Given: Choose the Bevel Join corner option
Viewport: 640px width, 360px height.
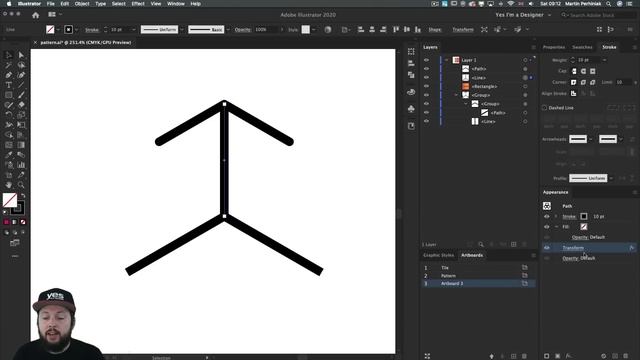Looking at the screenshot, I should click(592, 82).
